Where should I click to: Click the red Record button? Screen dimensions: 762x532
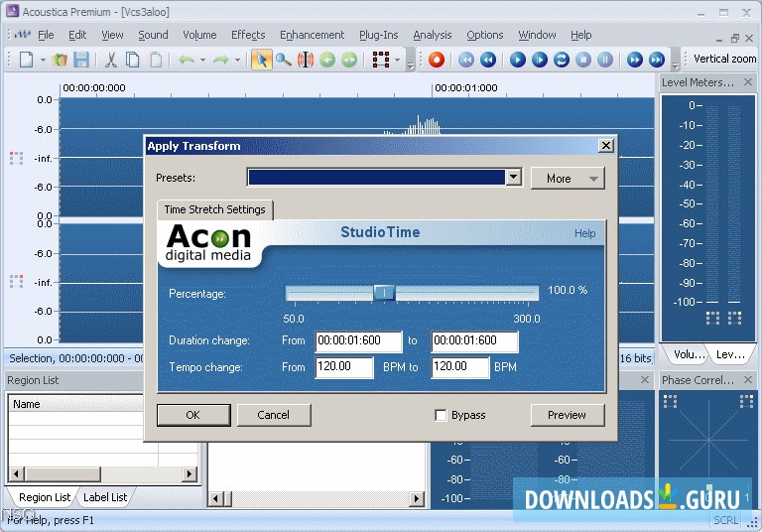click(437, 60)
